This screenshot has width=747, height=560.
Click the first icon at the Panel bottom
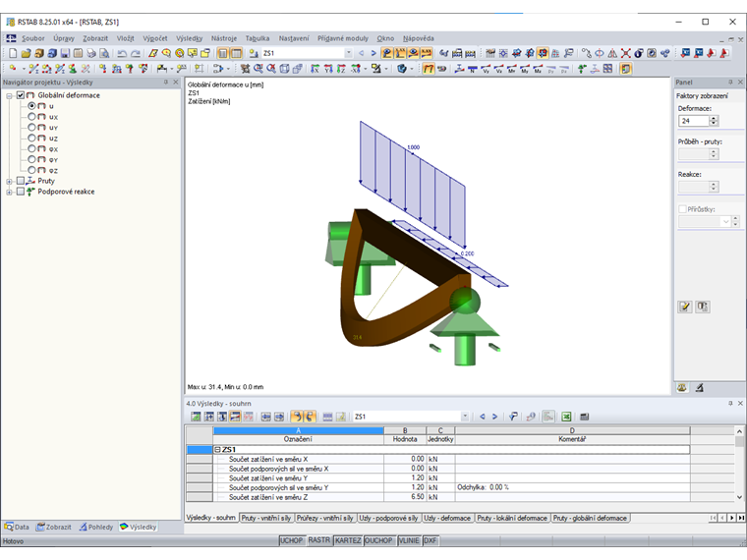[x=682, y=388]
